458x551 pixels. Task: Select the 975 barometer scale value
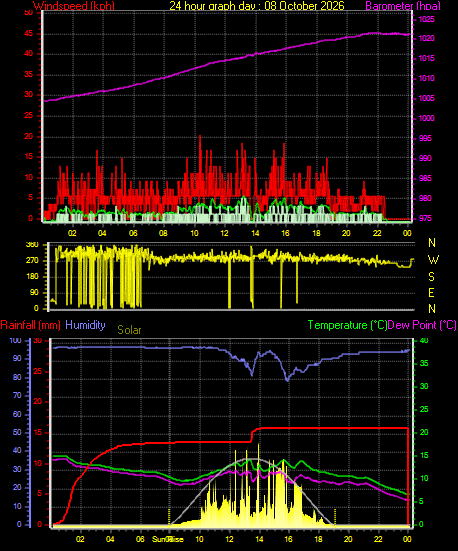pos(425,219)
